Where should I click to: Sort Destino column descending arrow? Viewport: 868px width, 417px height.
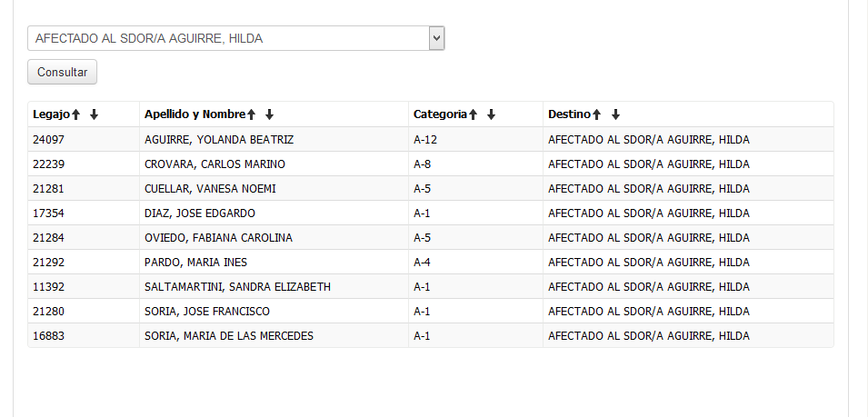pyautogui.click(x=615, y=114)
